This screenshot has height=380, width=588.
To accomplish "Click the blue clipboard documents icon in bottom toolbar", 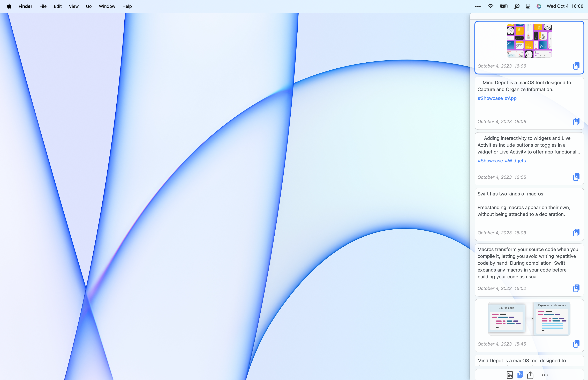I will coord(520,375).
